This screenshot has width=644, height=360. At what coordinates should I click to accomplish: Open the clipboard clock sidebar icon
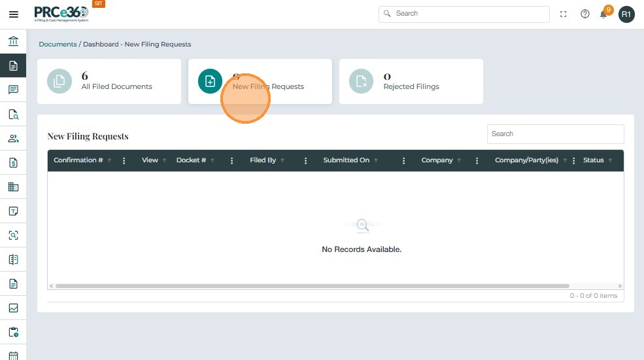[13, 332]
